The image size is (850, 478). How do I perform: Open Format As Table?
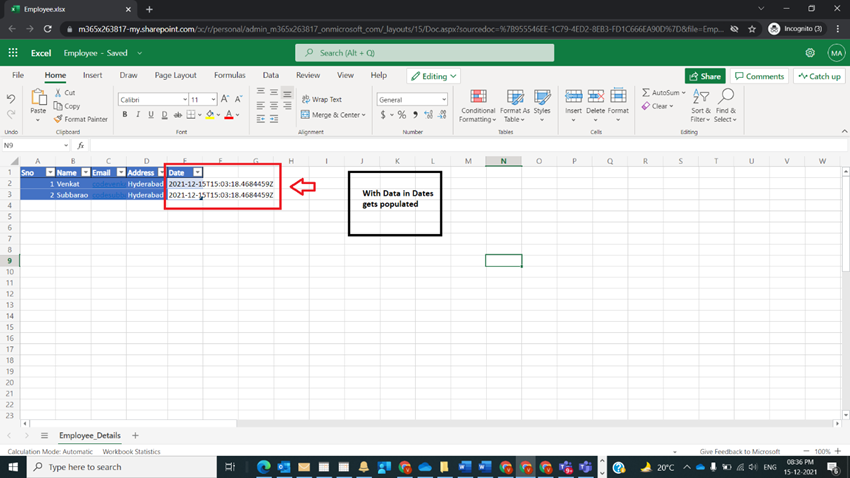pyautogui.click(x=514, y=106)
